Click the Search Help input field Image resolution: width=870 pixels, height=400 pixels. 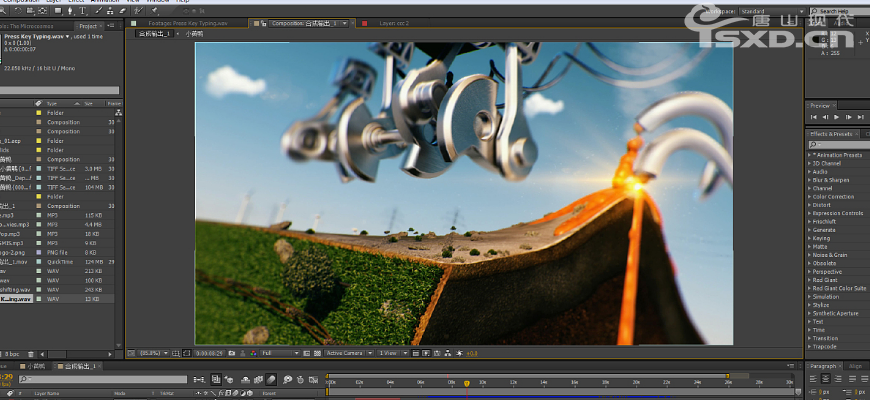[x=838, y=11]
